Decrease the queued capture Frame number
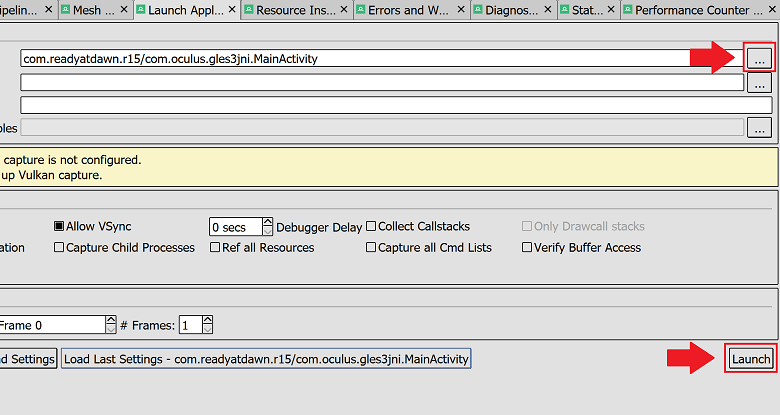 click(110, 329)
